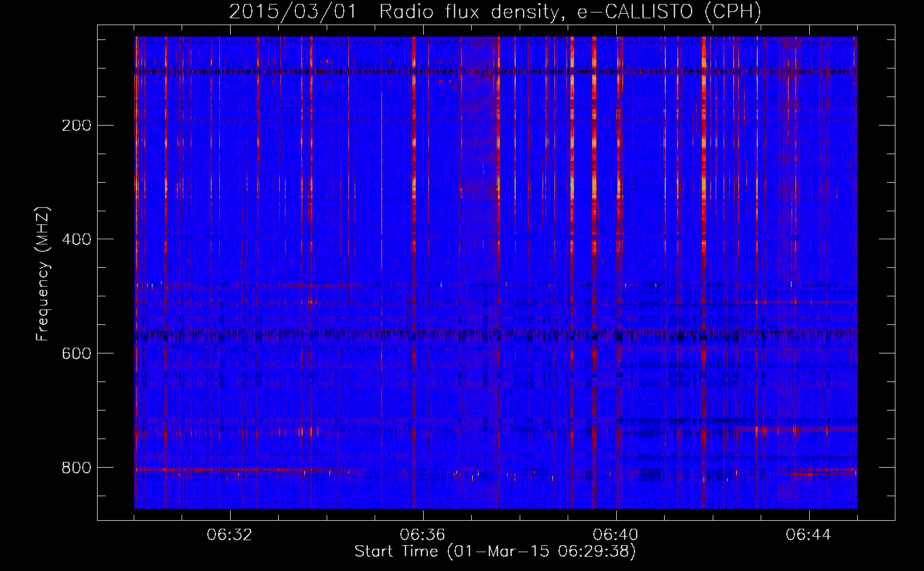Click the 400 frequency tick label
The image size is (924, 571).
(x=77, y=239)
